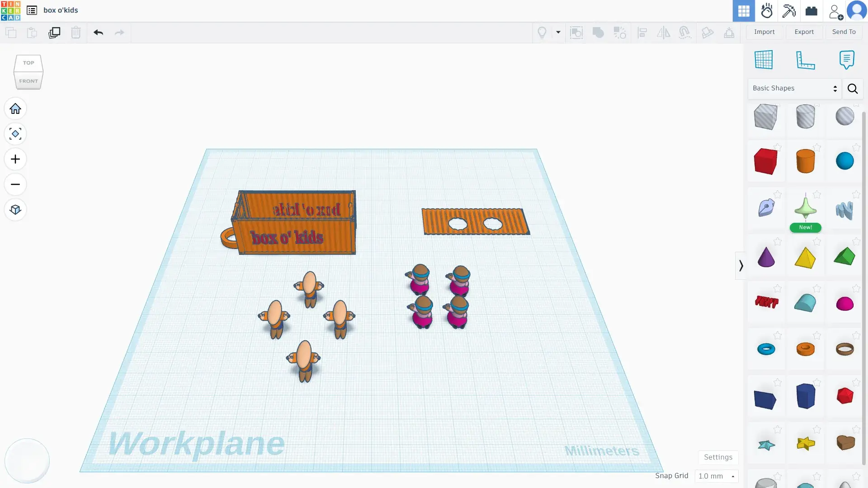
Task: Open the design list menu icon
Action: tap(32, 10)
